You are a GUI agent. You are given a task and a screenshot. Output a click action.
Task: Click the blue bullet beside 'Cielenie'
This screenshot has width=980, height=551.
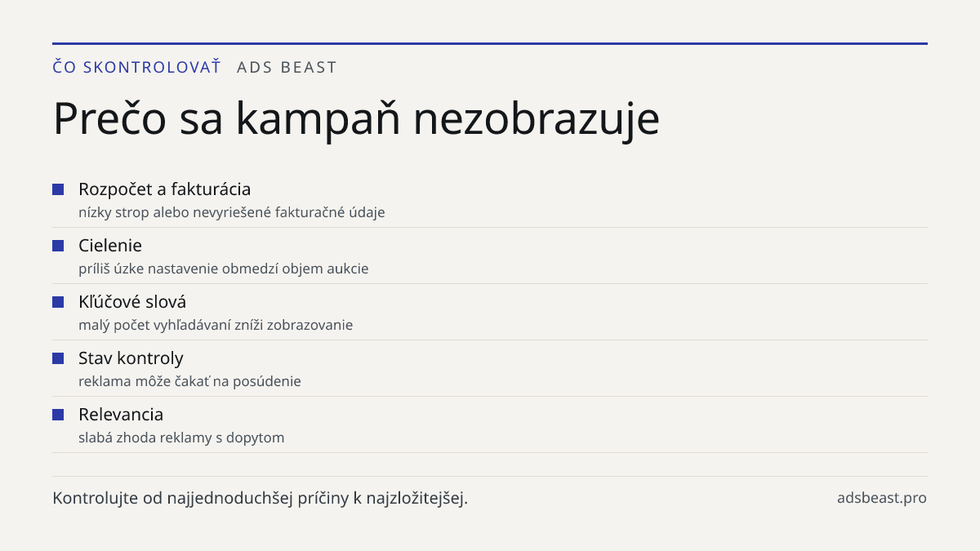[x=58, y=246]
